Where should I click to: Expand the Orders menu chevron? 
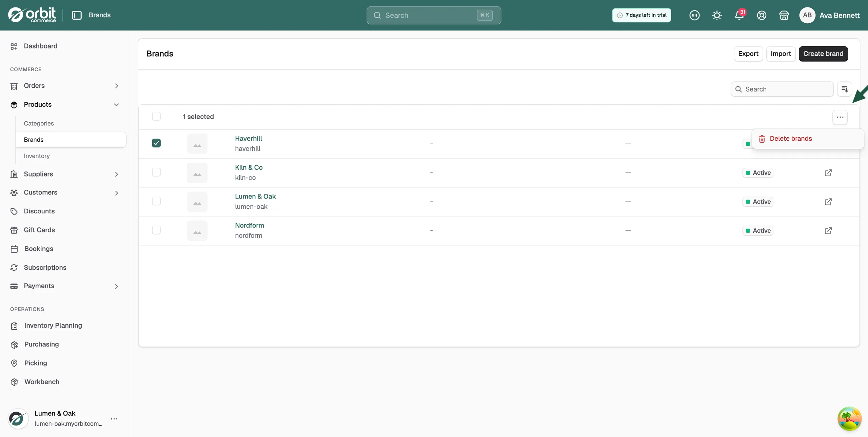click(x=116, y=86)
